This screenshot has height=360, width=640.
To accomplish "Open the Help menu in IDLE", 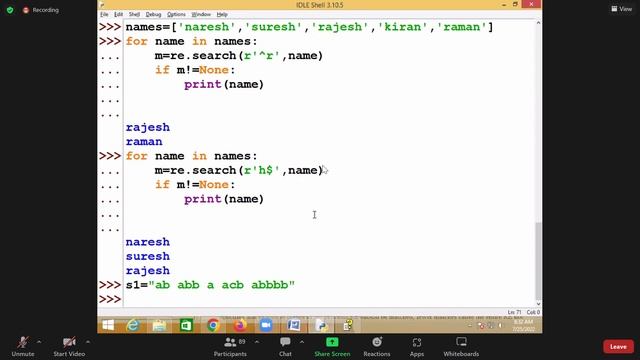I will (222, 14).
